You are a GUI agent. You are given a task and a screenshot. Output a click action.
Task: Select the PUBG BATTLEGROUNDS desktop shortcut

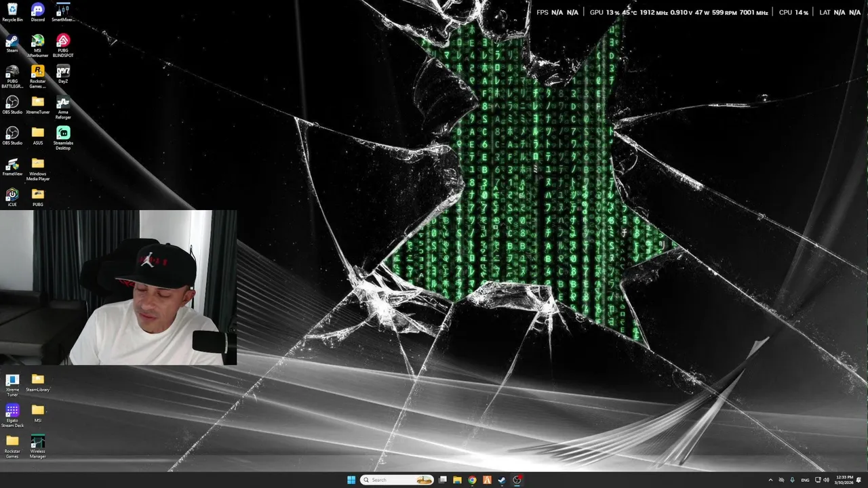[12, 77]
